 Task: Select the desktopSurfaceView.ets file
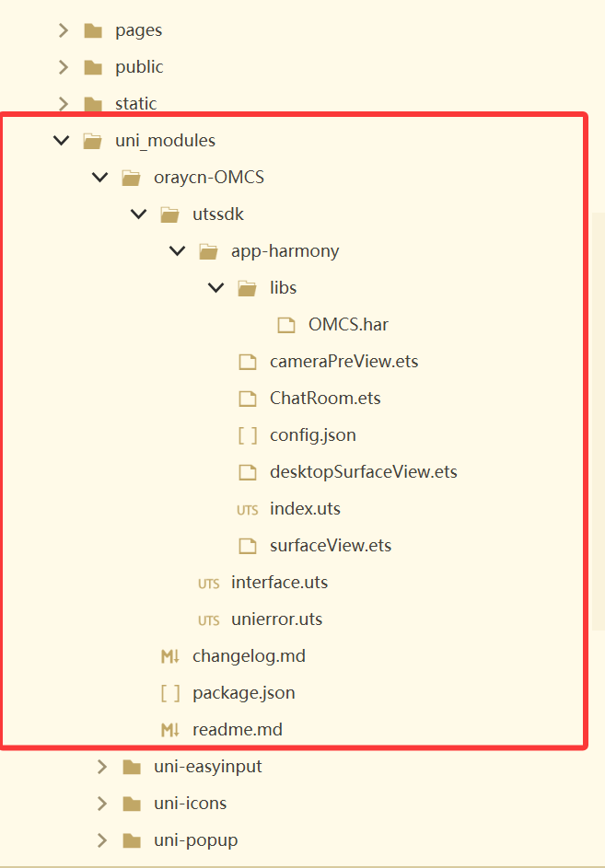point(364,472)
